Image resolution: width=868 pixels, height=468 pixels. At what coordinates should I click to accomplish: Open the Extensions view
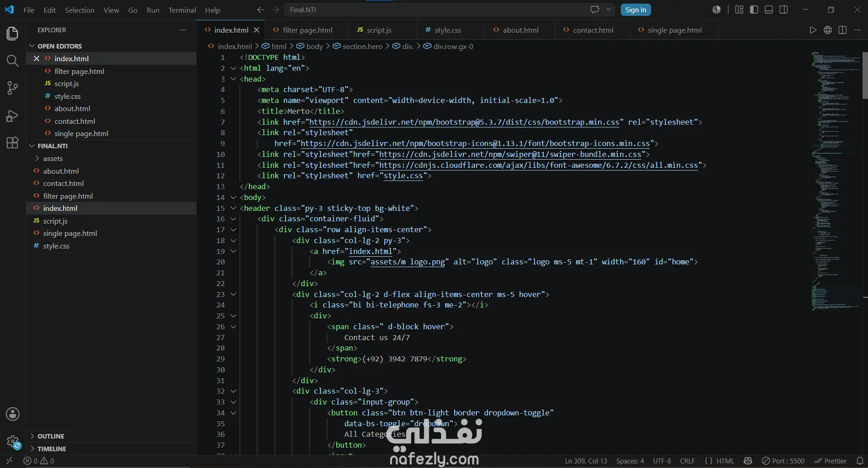click(x=13, y=142)
